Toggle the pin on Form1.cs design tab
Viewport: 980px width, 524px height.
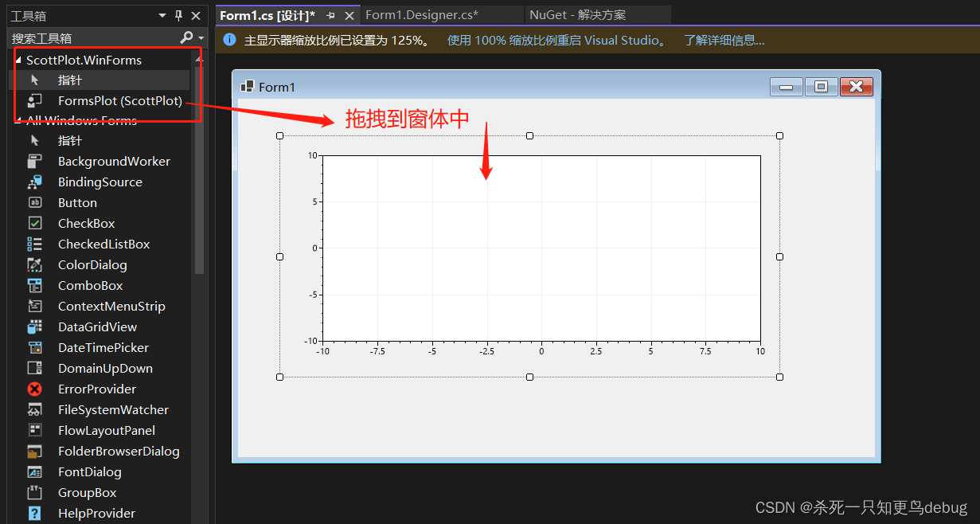point(330,15)
